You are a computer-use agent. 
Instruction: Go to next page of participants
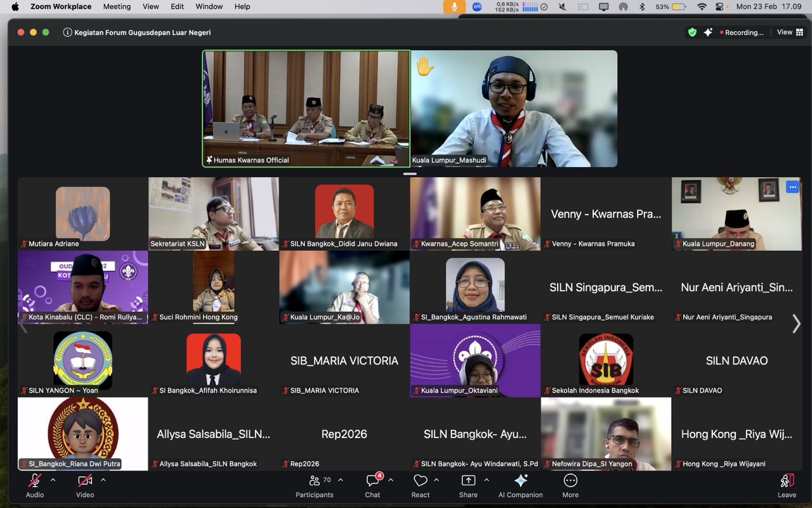(796, 324)
